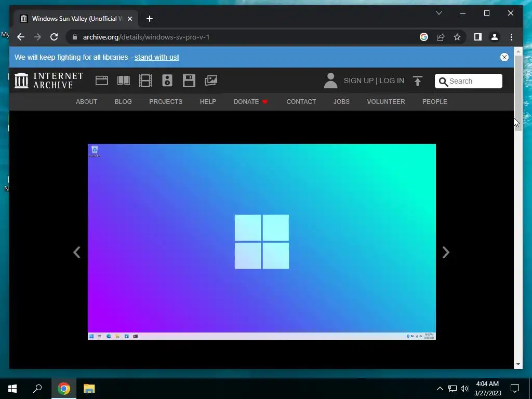Open the Audio speaker icon
532x399 pixels.
point(167,81)
